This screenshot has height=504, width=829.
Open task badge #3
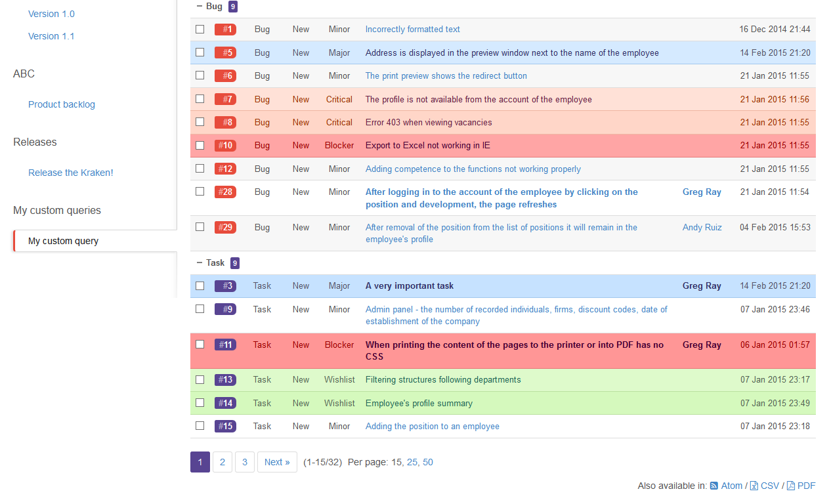(x=225, y=286)
